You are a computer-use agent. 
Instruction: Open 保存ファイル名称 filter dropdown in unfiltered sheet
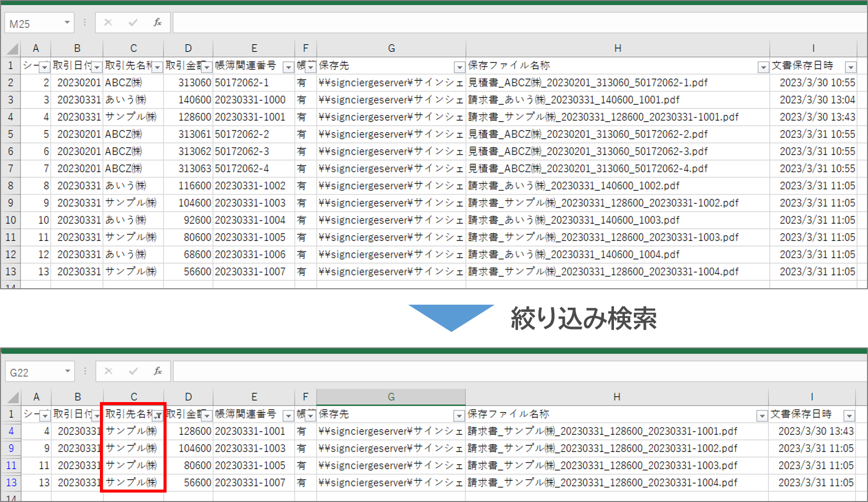click(763, 67)
